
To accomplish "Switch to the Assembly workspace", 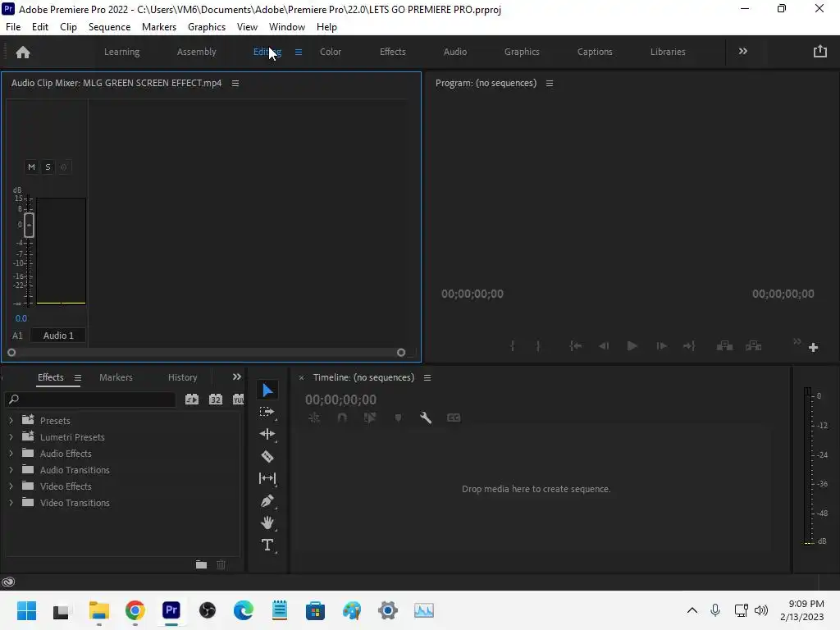I will (197, 52).
